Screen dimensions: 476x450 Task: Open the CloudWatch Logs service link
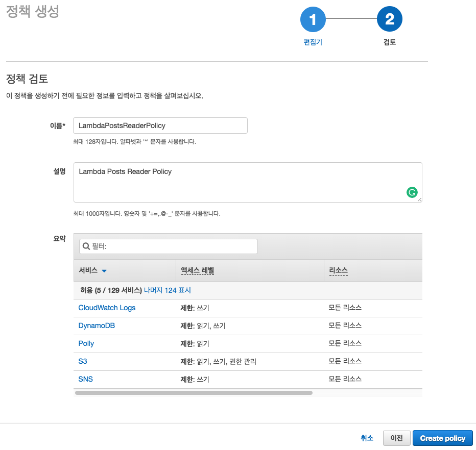[107, 308]
